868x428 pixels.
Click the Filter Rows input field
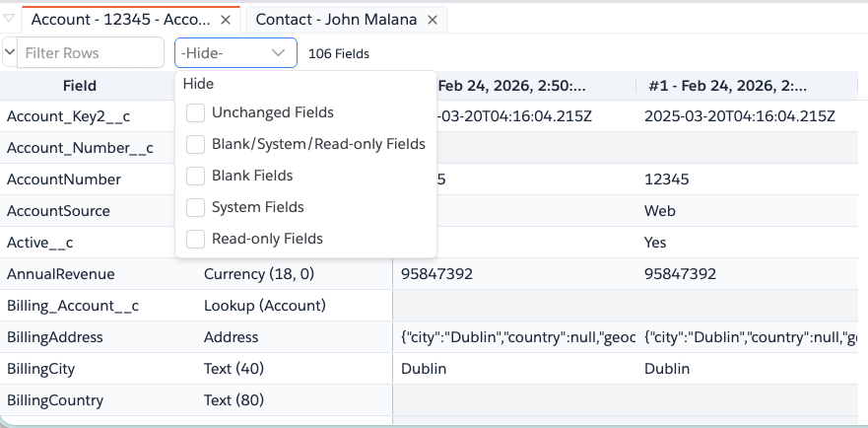click(91, 53)
